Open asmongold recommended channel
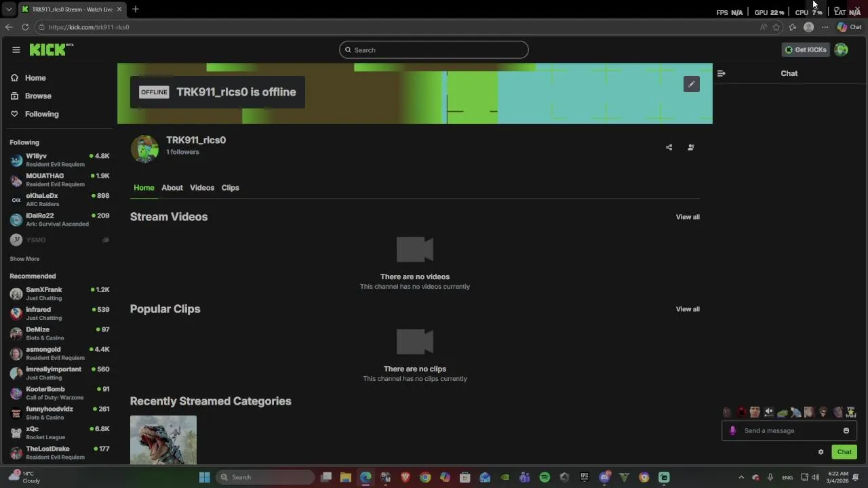Screen dimensions: 868x488 click(60, 353)
